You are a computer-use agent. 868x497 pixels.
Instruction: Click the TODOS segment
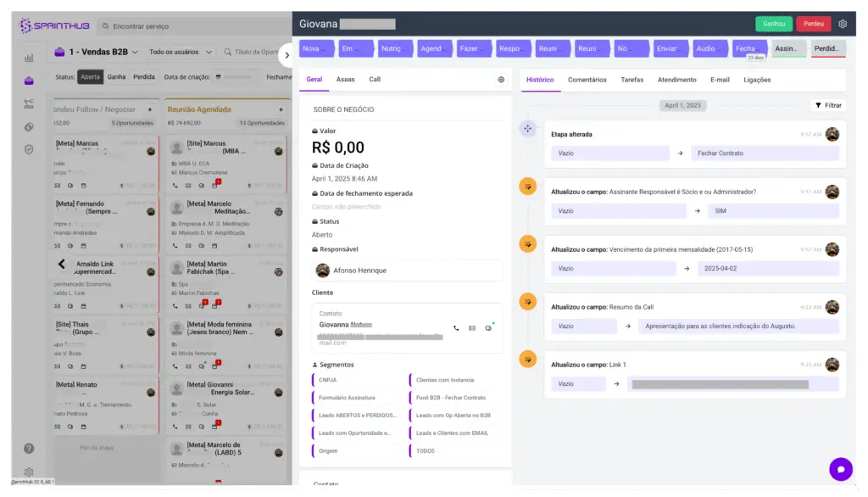(426, 451)
